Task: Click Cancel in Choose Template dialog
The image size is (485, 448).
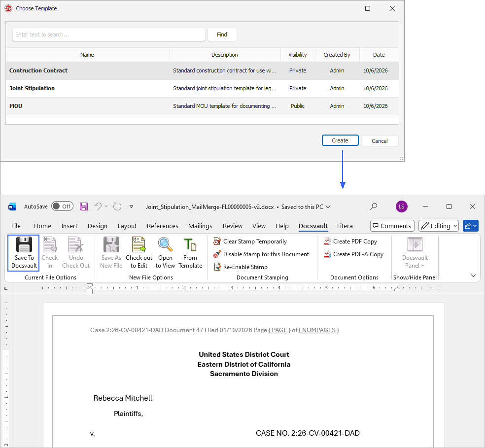Action: coord(380,141)
